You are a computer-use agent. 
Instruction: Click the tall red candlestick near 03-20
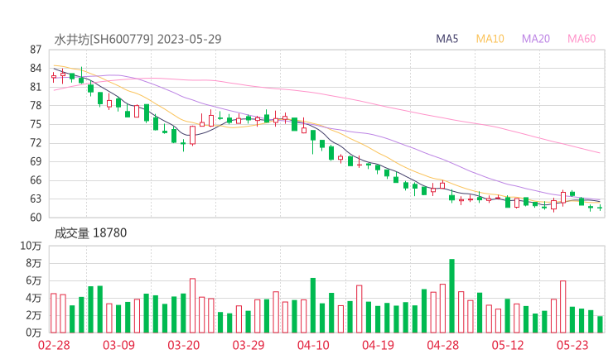pos(192,135)
